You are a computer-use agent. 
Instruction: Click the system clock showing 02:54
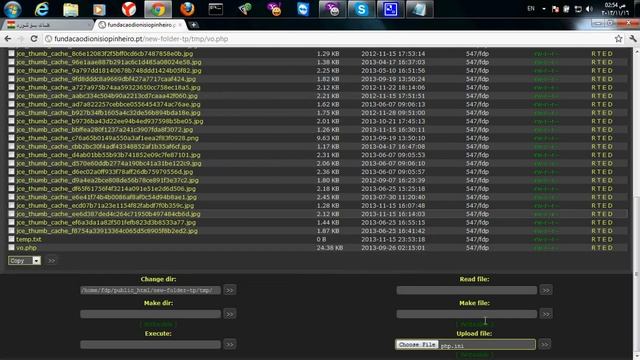click(616, 9)
